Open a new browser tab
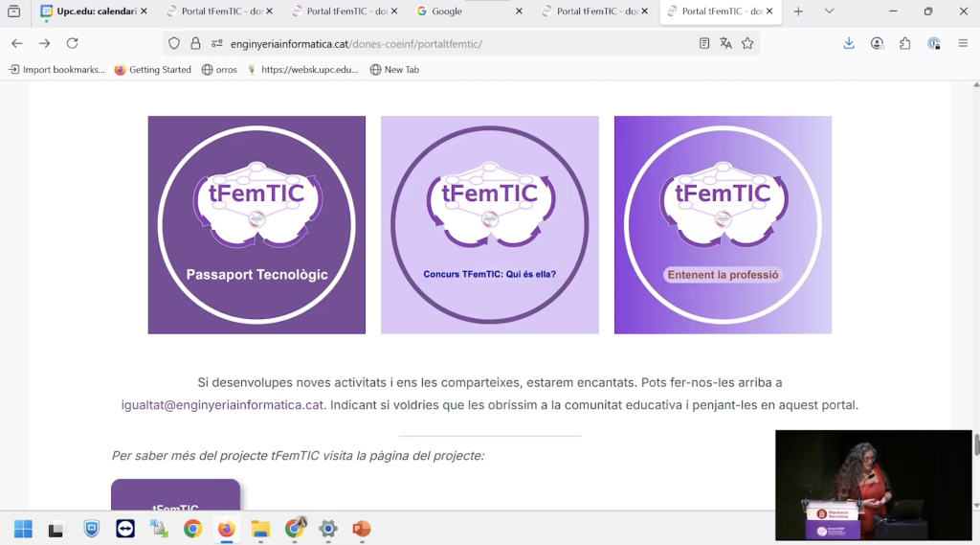The width and height of the screenshot is (980, 545). click(798, 11)
